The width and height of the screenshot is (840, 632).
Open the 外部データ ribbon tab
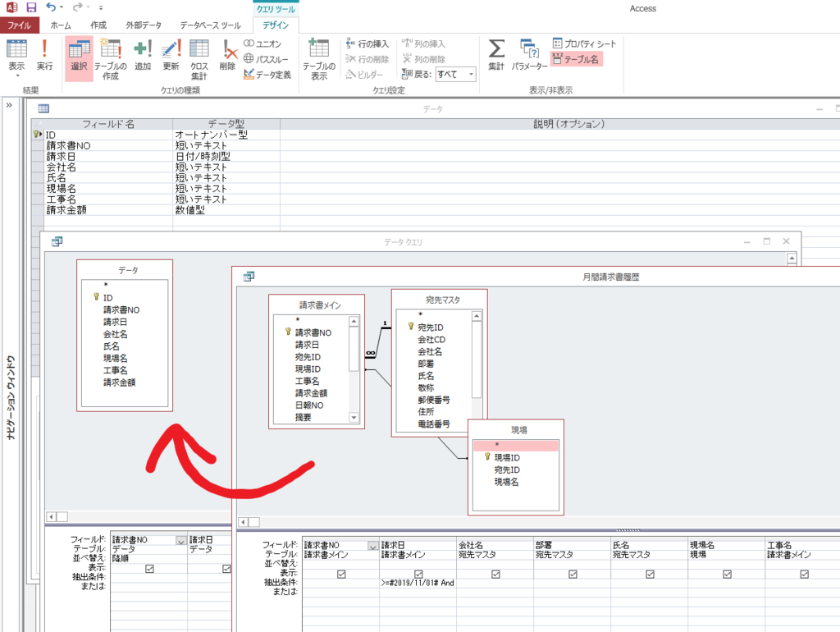coord(144,25)
